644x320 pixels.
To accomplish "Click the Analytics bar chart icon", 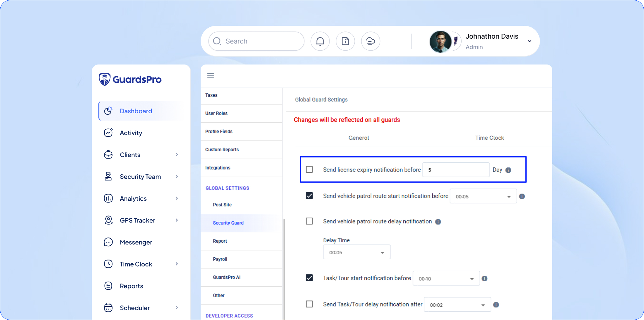I will [x=108, y=198].
